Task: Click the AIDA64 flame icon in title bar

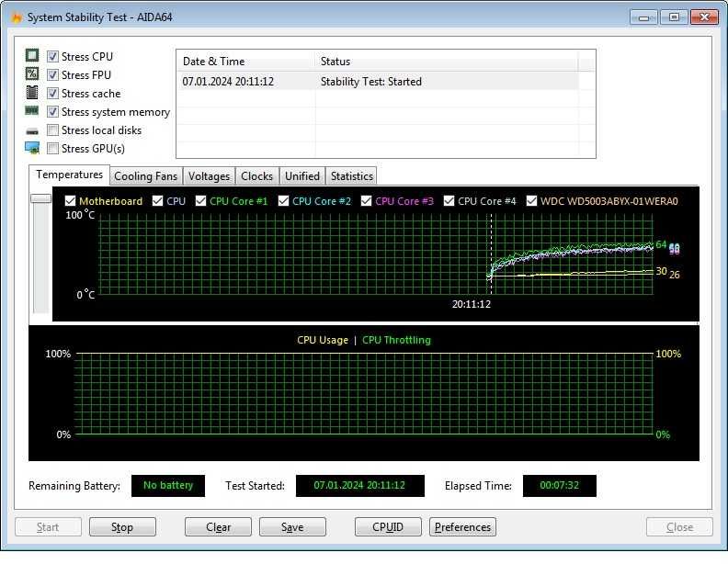Action: 17,17
